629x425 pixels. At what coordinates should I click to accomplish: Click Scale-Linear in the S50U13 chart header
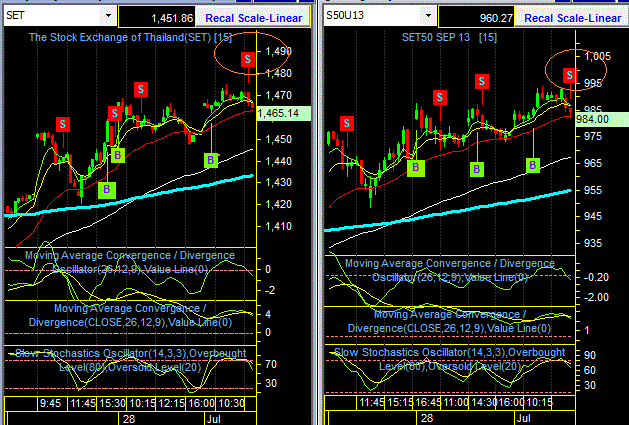tap(590, 18)
